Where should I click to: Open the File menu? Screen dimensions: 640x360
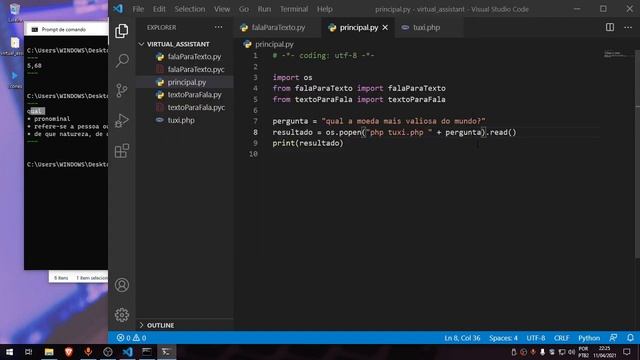click(138, 9)
